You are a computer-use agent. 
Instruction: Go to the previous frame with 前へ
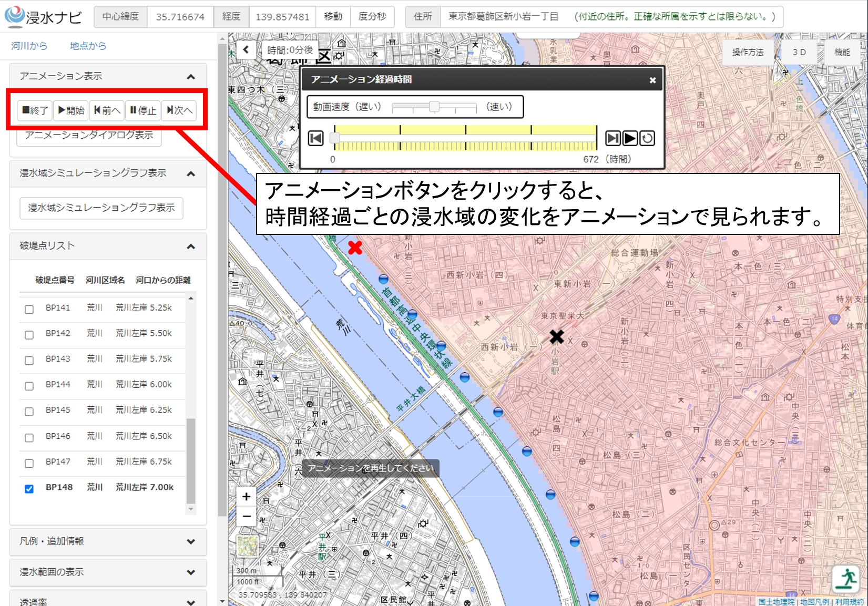(107, 110)
